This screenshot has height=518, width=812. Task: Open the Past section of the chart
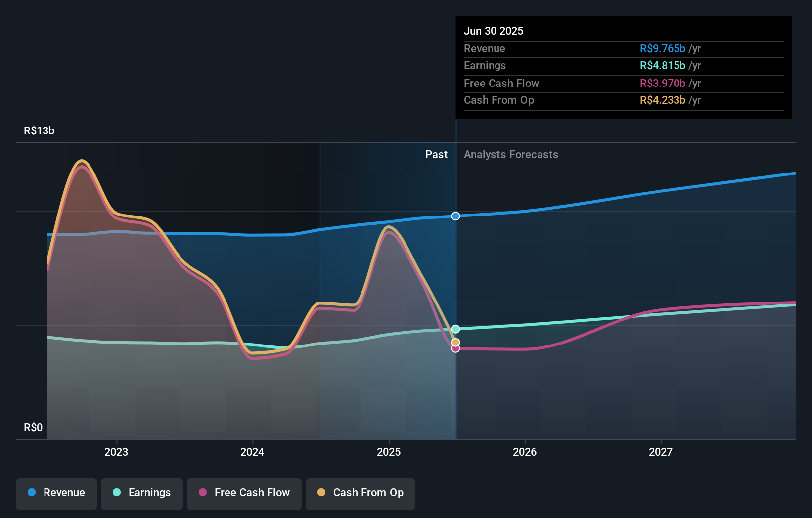click(x=436, y=154)
